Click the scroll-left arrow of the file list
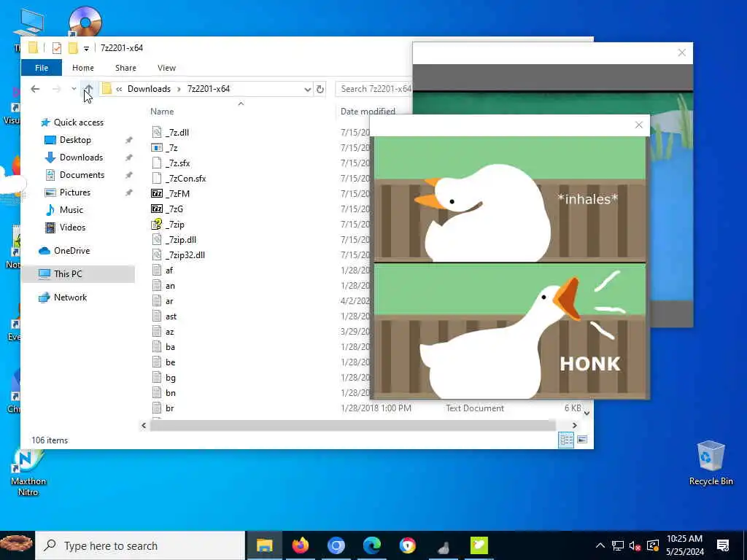Viewport: 747px width, 560px height. [x=144, y=425]
